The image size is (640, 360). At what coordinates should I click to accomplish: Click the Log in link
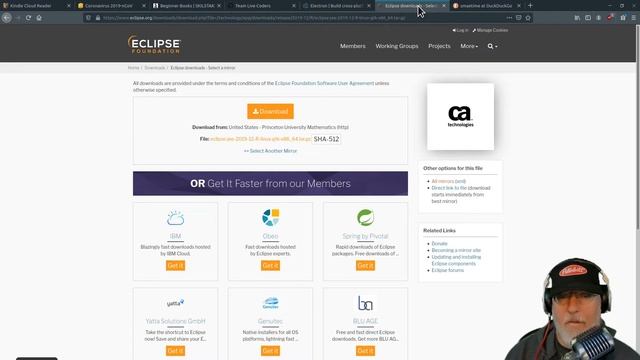coord(460,30)
